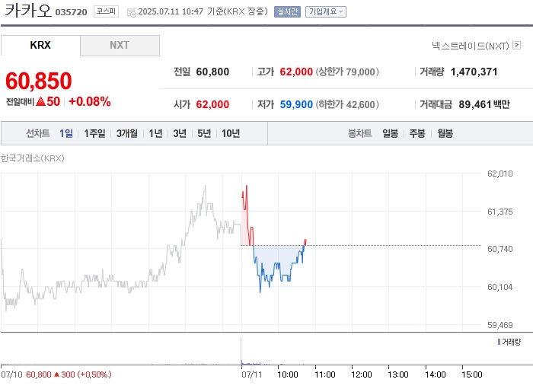The width and height of the screenshot is (533, 392).
Task: Click the 거래대금 value 89,461 백만
Action: 484,104
